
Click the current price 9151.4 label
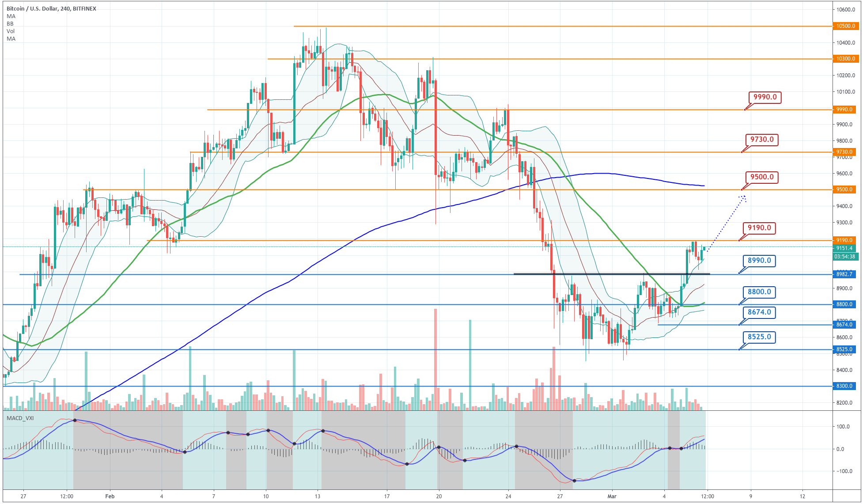pos(844,248)
